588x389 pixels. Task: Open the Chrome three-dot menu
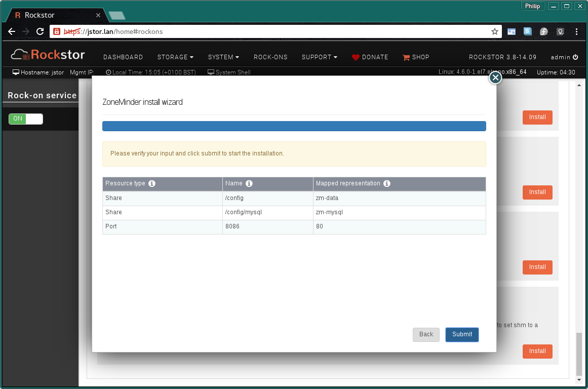[x=576, y=31]
